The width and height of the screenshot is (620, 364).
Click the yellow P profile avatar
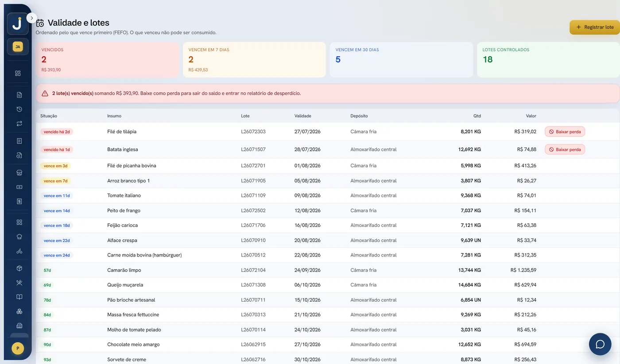[18, 349]
